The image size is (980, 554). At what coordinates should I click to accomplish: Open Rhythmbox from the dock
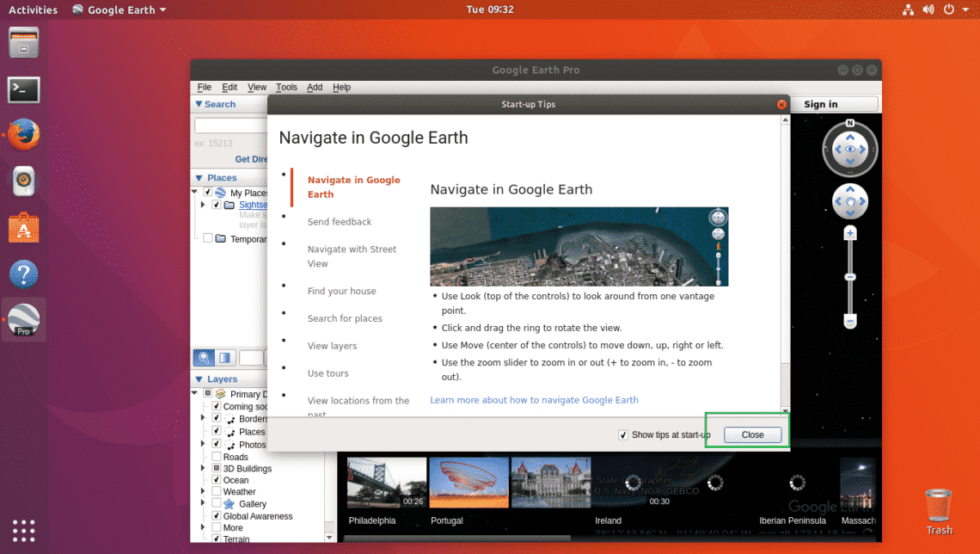pyautogui.click(x=24, y=182)
